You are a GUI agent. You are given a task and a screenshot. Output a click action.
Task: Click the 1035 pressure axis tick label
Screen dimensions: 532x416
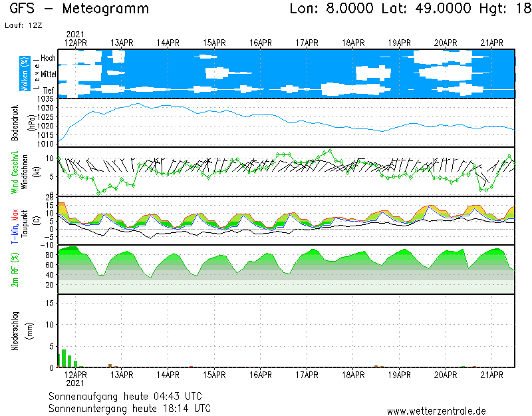pos(46,99)
